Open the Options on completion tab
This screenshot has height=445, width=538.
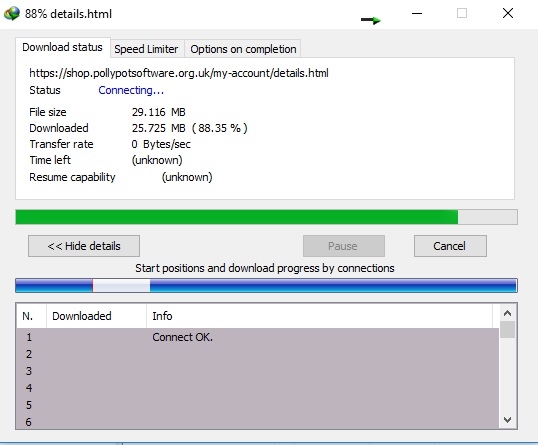pos(243,49)
